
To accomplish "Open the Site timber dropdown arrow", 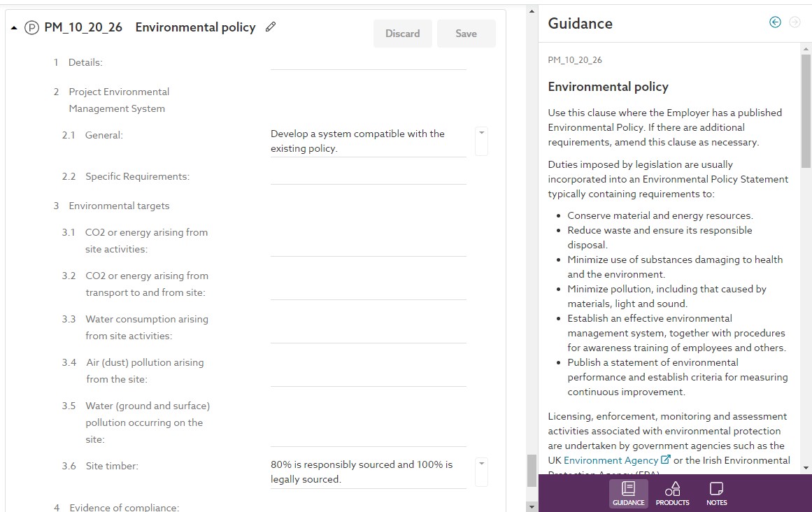I will [x=481, y=464].
